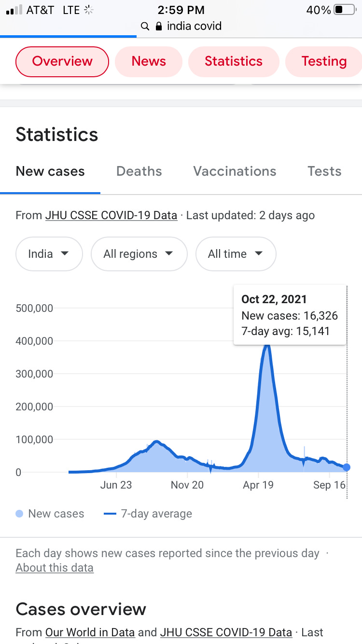Image resolution: width=362 pixels, height=644 pixels.
Task: Show the Vaccinations tab
Action: tap(235, 171)
